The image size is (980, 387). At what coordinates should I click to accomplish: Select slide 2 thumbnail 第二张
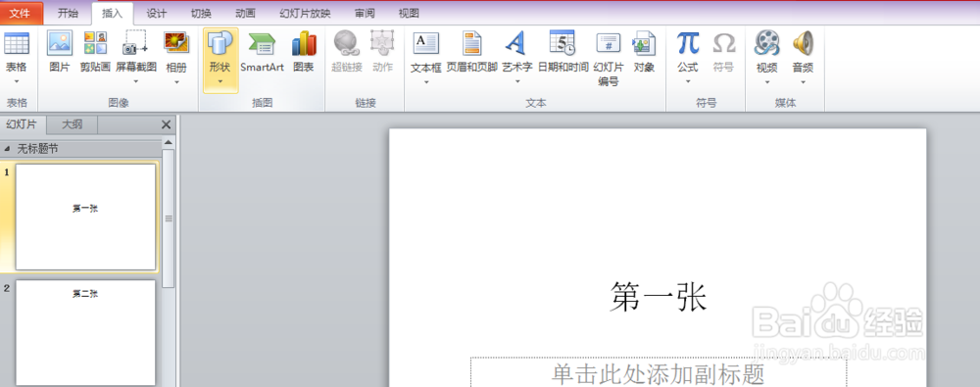click(x=85, y=332)
